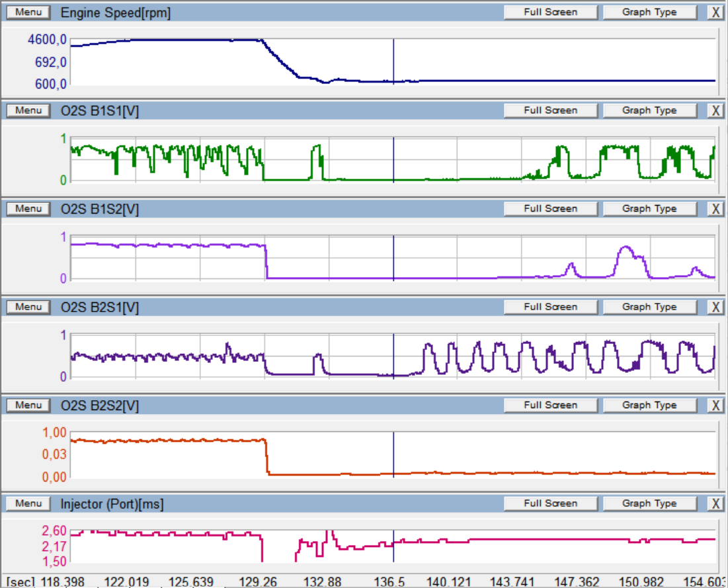Show Engine Speed graph in Full Screen

550,13
